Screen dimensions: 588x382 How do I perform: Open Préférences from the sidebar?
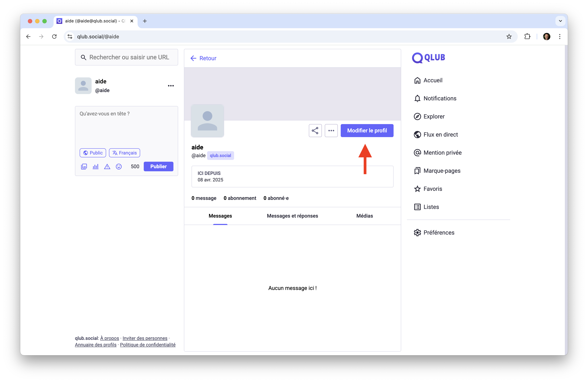click(434, 232)
